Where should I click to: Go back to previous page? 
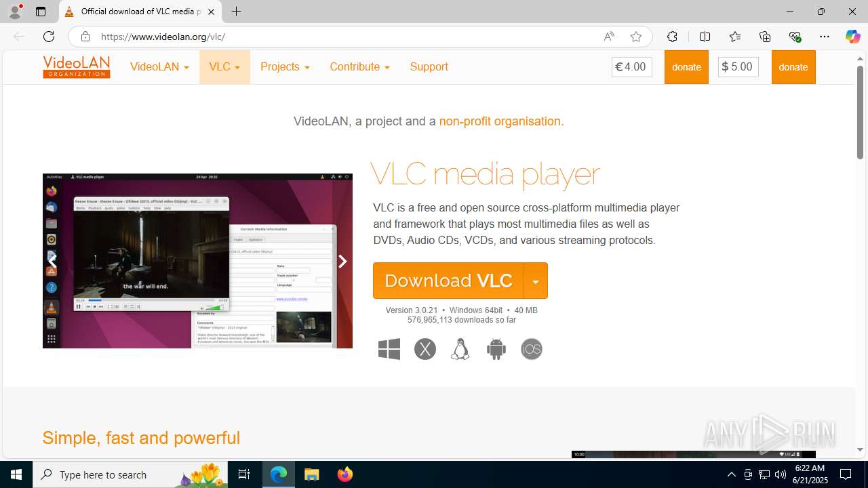[x=19, y=37]
